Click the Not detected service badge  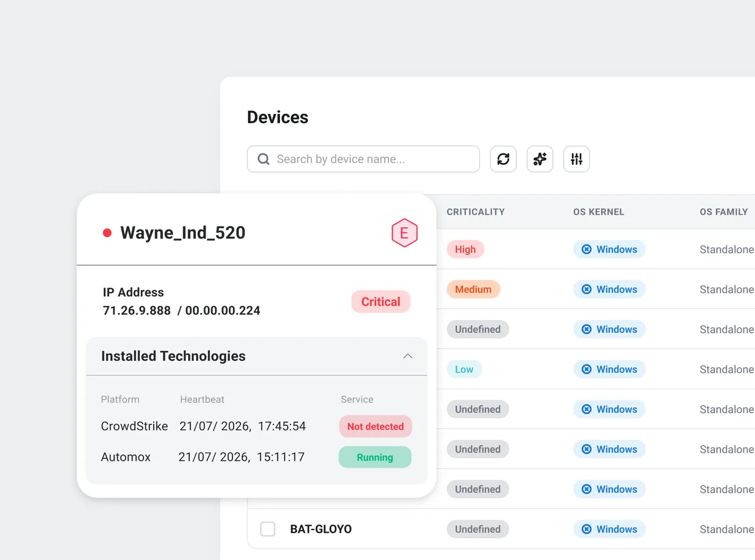(376, 426)
